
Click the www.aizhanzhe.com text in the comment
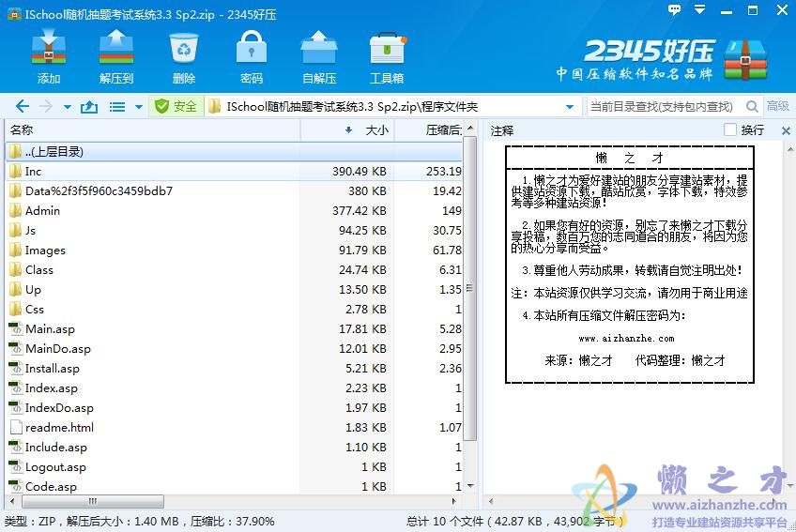pos(626,338)
